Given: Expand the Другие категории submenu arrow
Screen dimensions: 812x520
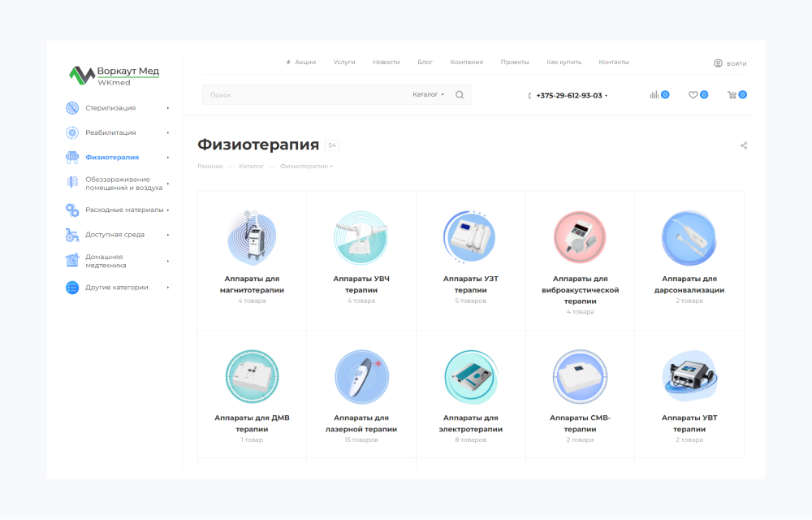Looking at the screenshot, I should click(x=168, y=288).
